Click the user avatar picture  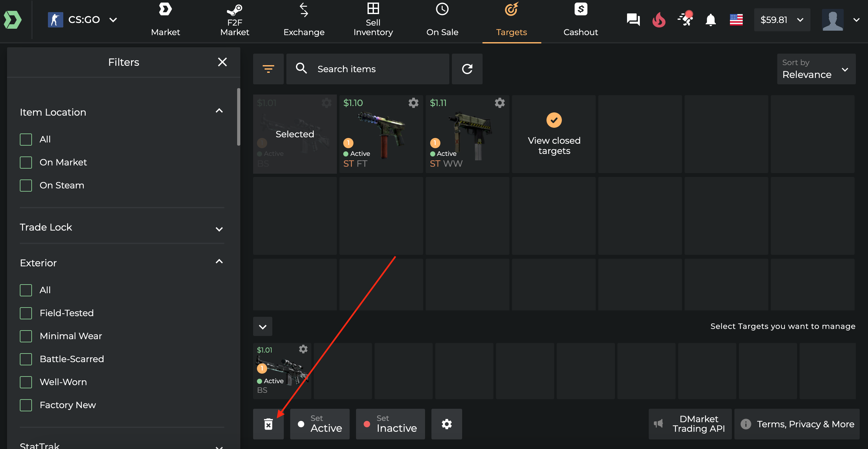[x=833, y=20]
